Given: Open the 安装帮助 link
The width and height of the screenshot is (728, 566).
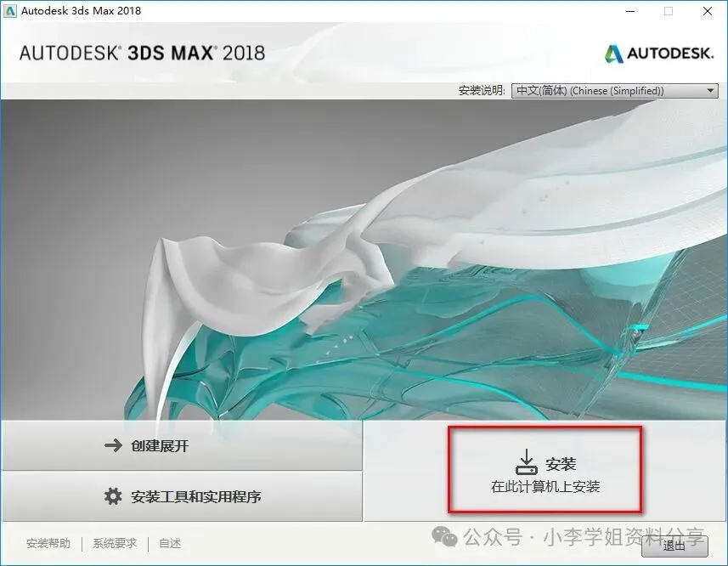Looking at the screenshot, I should click(48, 543).
